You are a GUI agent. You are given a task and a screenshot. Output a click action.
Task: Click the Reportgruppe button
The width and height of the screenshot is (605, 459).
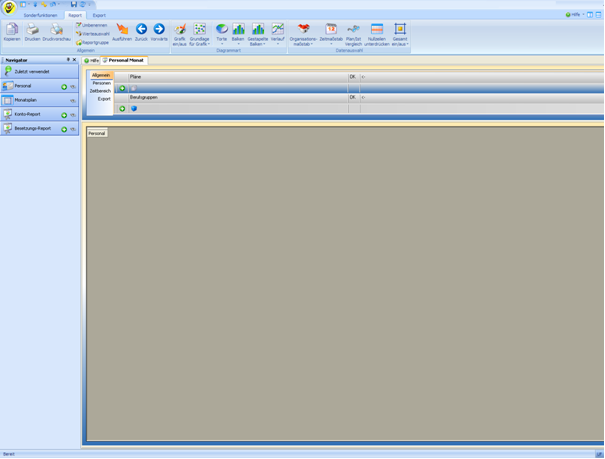click(93, 43)
